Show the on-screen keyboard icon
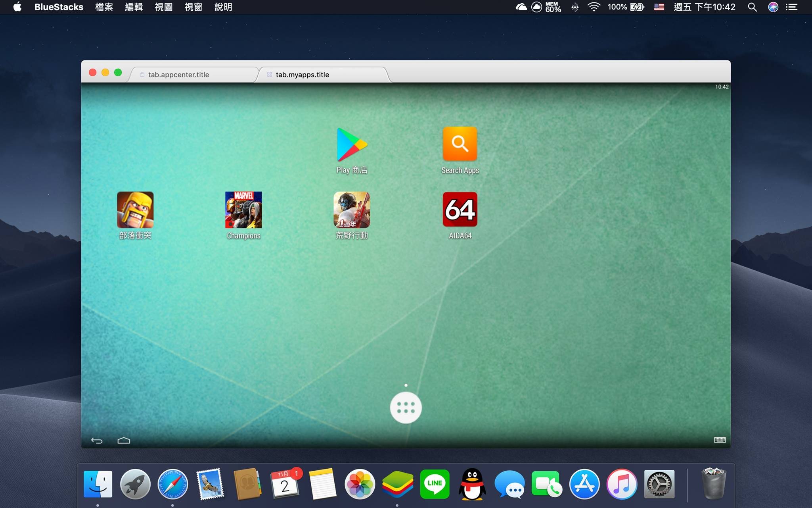This screenshot has height=508, width=812. click(x=720, y=440)
